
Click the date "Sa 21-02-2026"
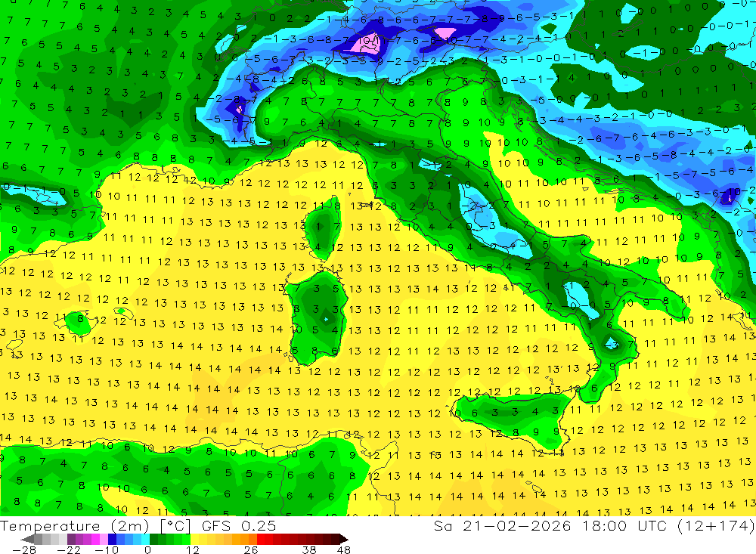tap(502, 526)
